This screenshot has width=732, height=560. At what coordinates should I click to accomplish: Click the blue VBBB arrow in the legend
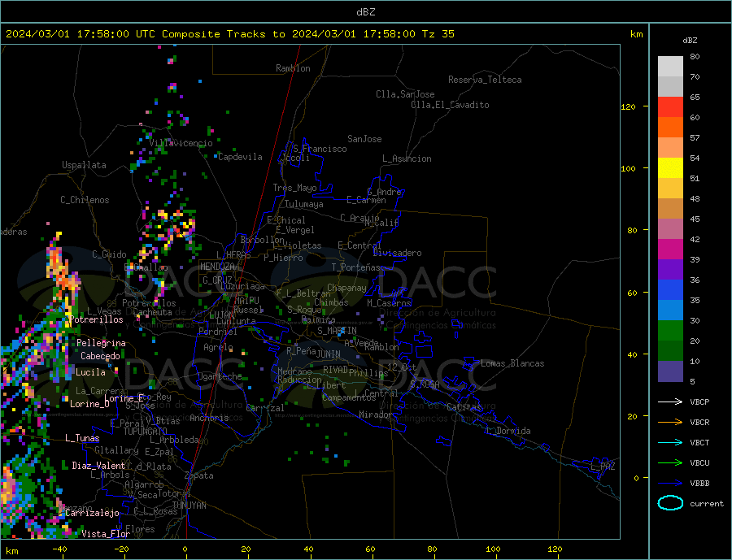coord(670,483)
